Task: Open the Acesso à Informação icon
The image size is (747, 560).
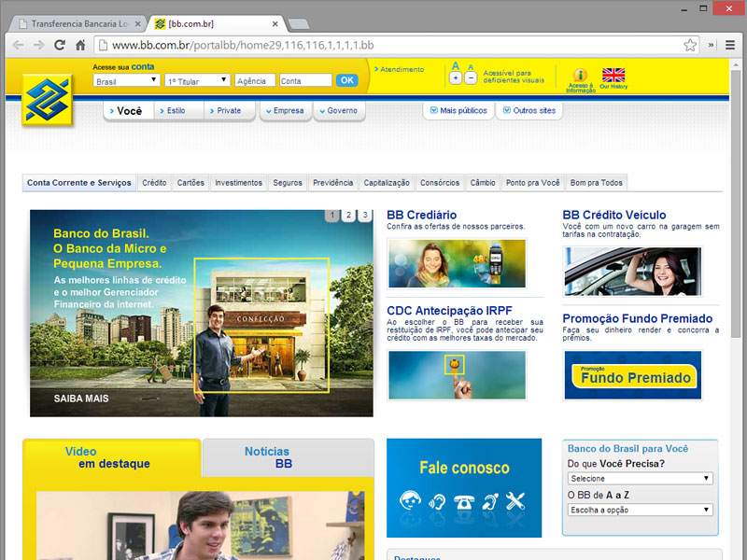Action: 580,80
